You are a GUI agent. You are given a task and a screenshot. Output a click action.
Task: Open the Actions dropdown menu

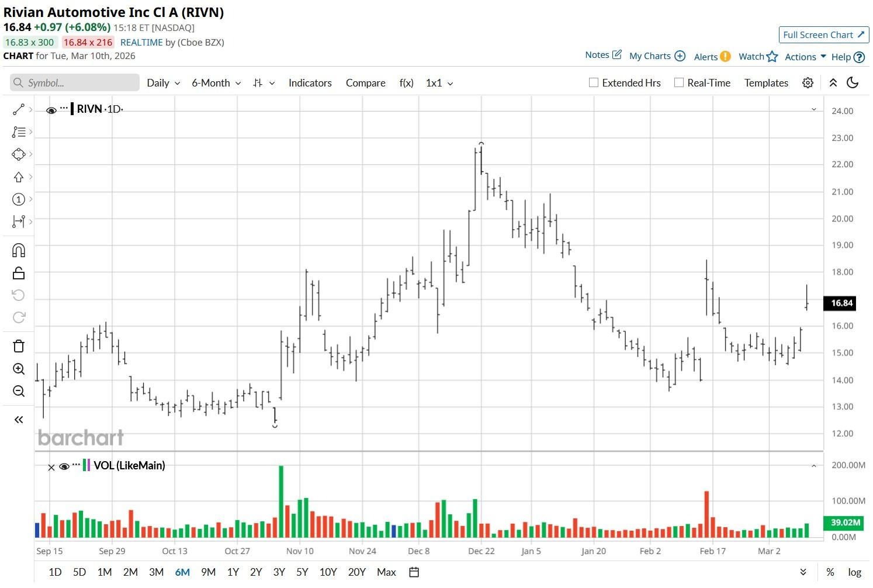coord(805,57)
